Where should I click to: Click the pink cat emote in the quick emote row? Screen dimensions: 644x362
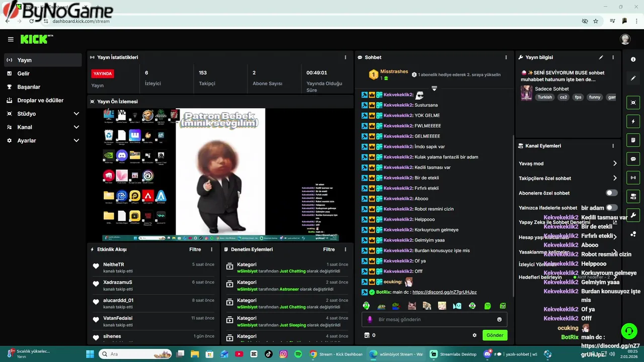(x=412, y=306)
